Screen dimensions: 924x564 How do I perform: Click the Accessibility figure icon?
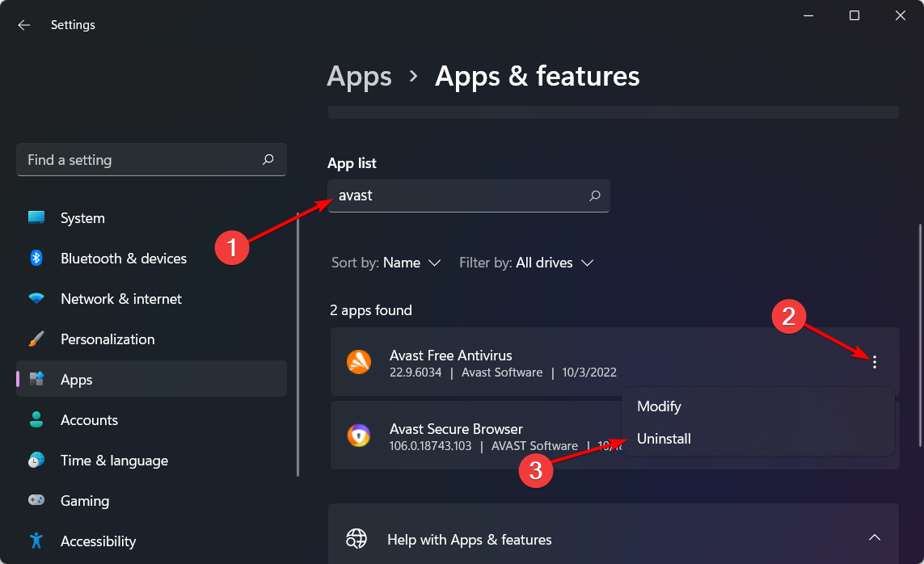[36, 541]
